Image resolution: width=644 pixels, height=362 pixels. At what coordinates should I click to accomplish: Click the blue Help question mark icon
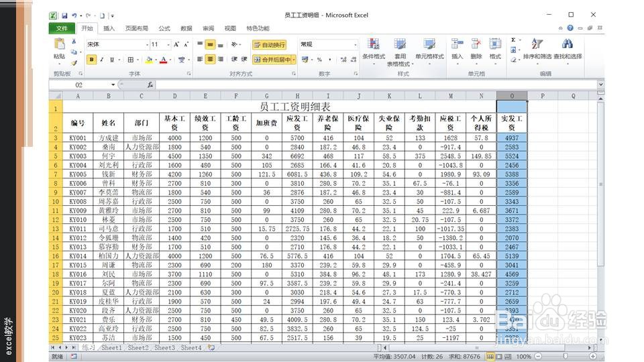(x=570, y=28)
